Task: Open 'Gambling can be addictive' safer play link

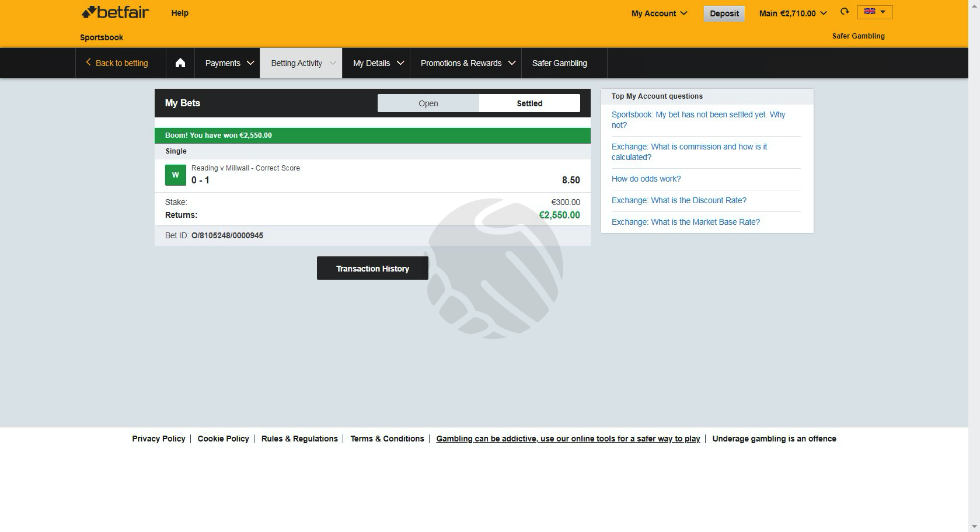Action: [568, 439]
